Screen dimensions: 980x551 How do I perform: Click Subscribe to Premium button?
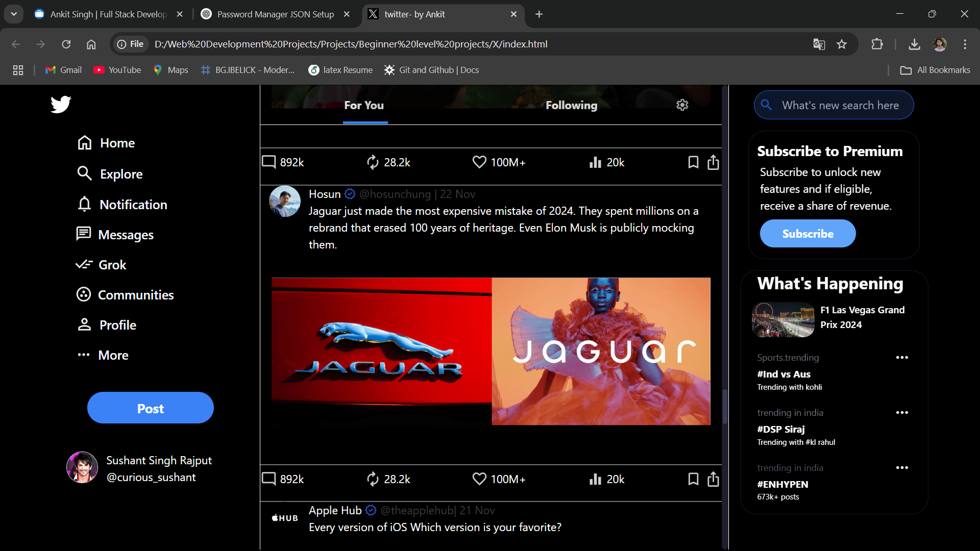click(807, 234)
